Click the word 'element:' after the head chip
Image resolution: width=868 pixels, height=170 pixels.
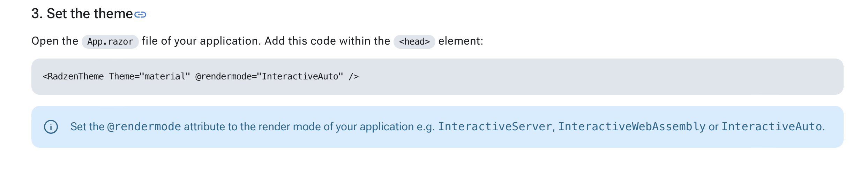[x=461, y=41]
